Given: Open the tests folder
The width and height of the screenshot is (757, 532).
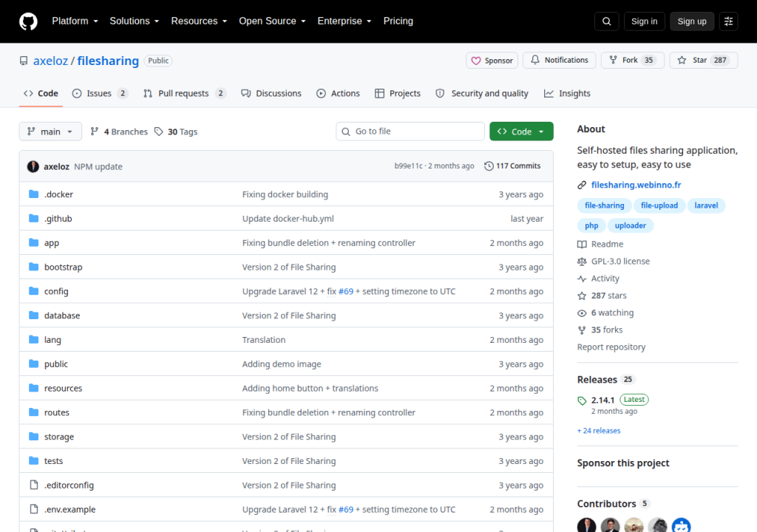Looking at the screenshot, I should 53,460.
